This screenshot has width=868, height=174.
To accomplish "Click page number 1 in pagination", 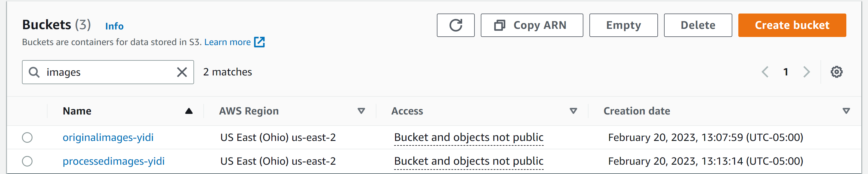I will pos(786,71).
